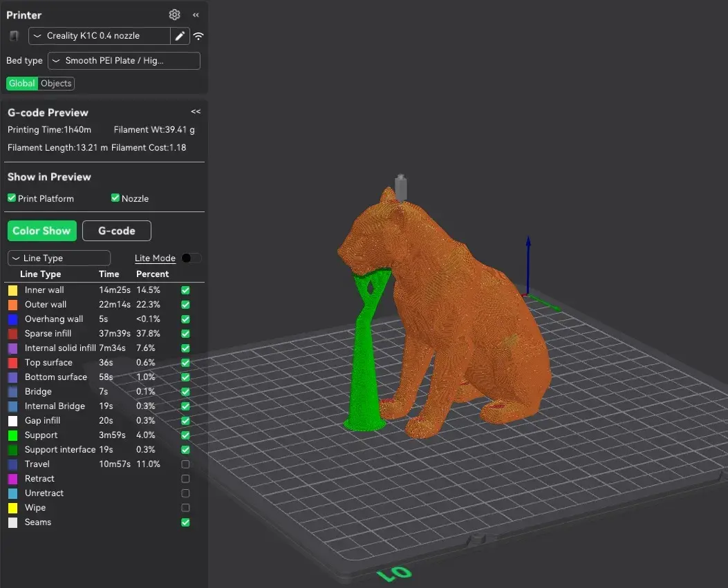Enable the Travel checkbox
This screenshot has width=728, height=588.
coord(185,464)
